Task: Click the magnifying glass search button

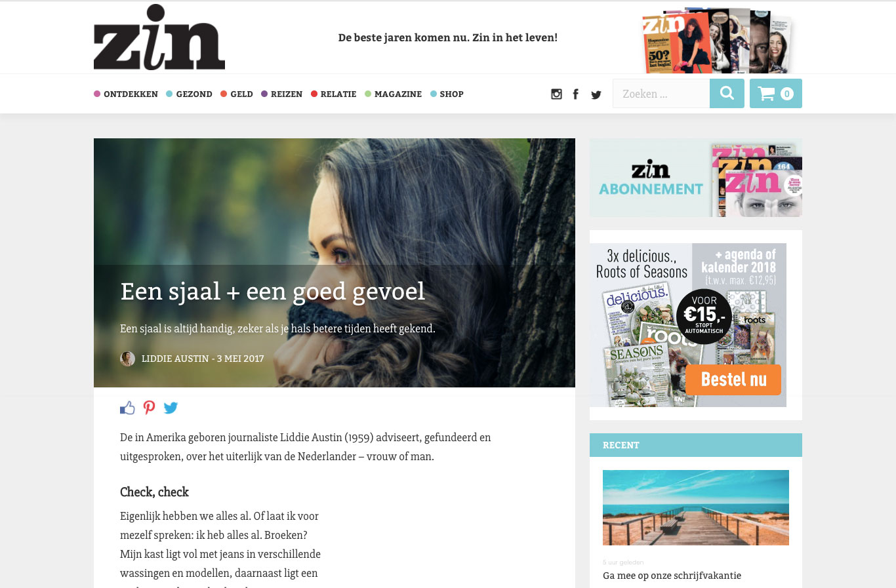Action: pyautogui.click(x=727, y=93)
